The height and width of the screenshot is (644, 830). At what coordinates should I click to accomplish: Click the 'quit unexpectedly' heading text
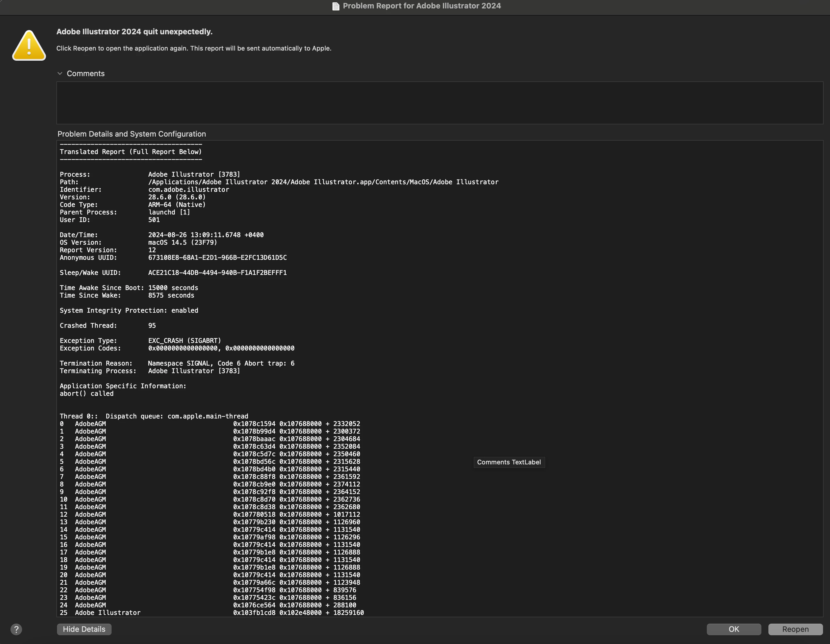click(x=134, y=32)
